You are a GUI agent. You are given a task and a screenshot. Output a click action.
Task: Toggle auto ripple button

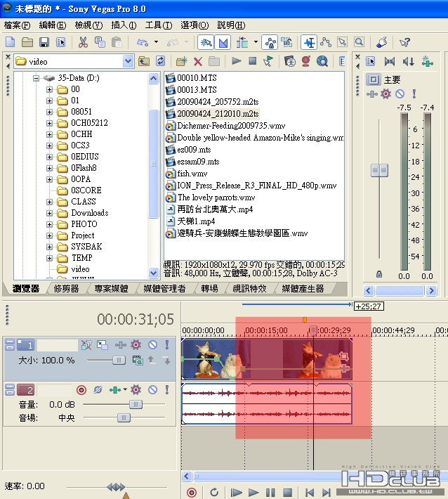click(242, 42)
